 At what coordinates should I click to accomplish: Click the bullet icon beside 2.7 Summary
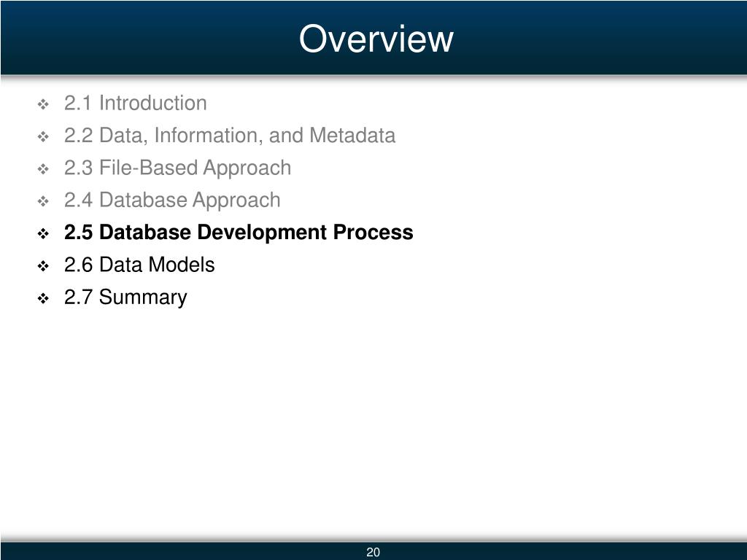[43, 298]
